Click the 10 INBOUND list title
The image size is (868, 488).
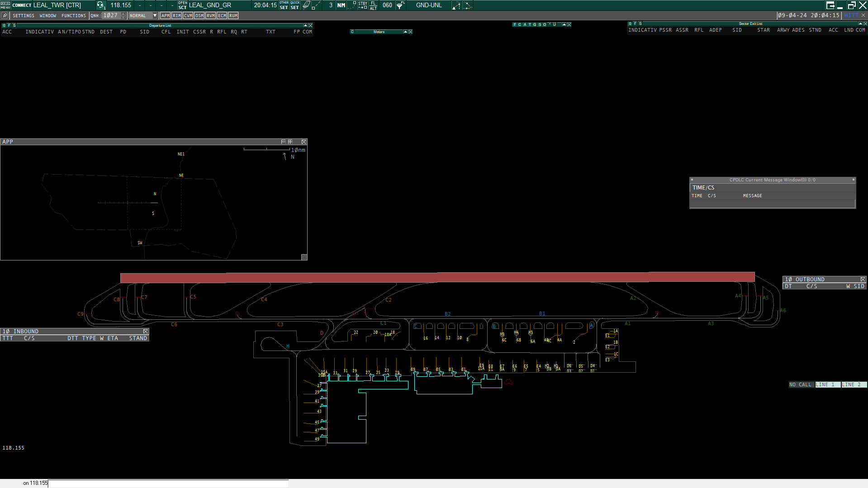click(21, 332)
